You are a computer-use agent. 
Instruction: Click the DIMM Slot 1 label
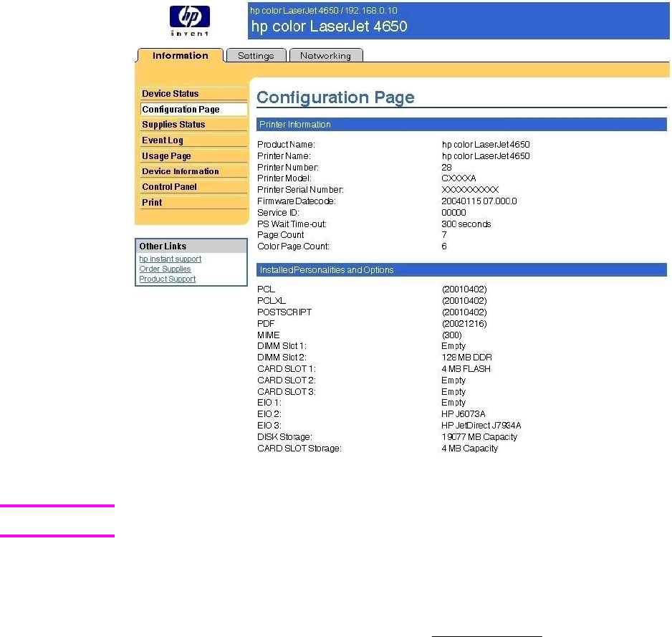[x=282, y=345]
